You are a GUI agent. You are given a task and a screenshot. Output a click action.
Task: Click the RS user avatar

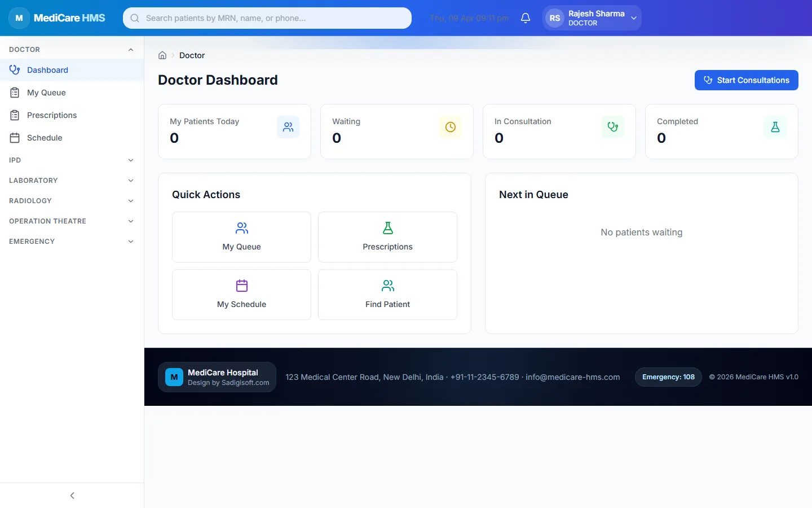[555, 18]
